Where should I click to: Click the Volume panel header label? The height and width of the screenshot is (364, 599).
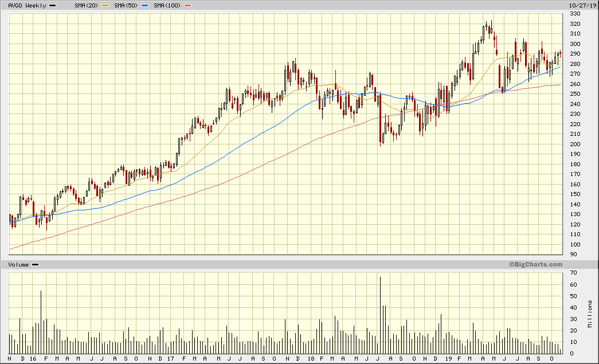(x=19, y=264)
